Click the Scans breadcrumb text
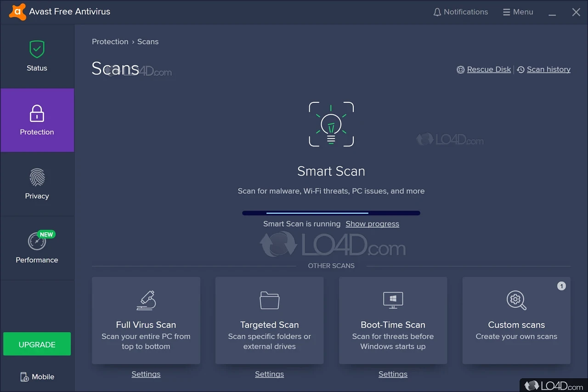This screenshot has height=392, width=588. [148, 41]
